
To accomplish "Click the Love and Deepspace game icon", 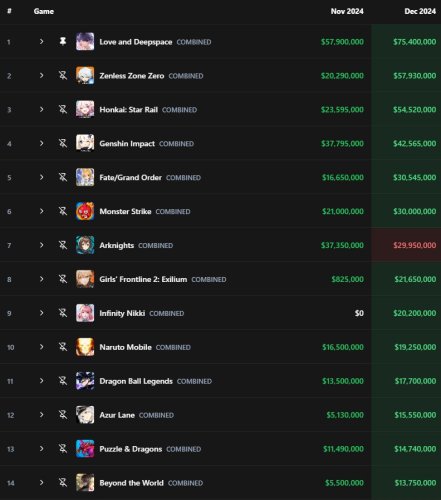I will 85,42.
